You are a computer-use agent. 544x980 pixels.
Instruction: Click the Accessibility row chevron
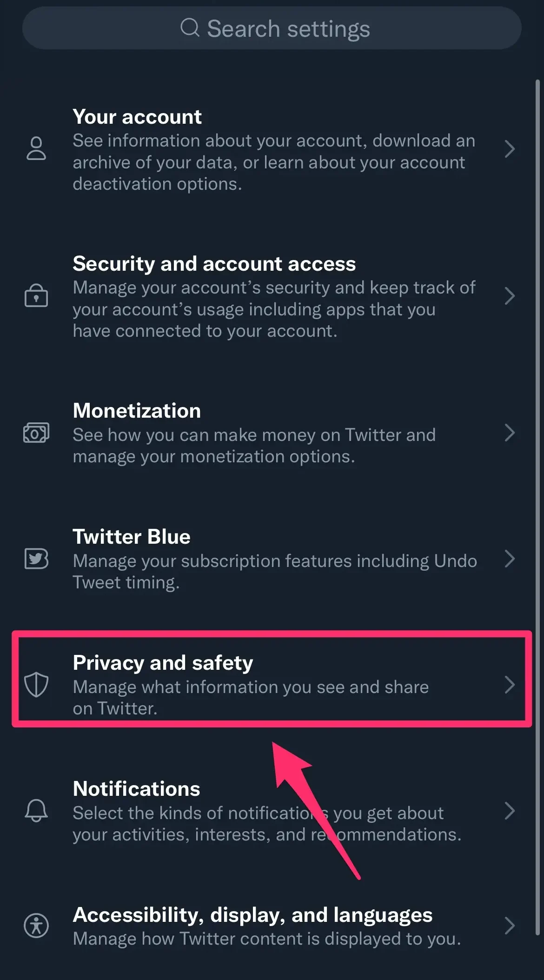click(x=510, y=926)
